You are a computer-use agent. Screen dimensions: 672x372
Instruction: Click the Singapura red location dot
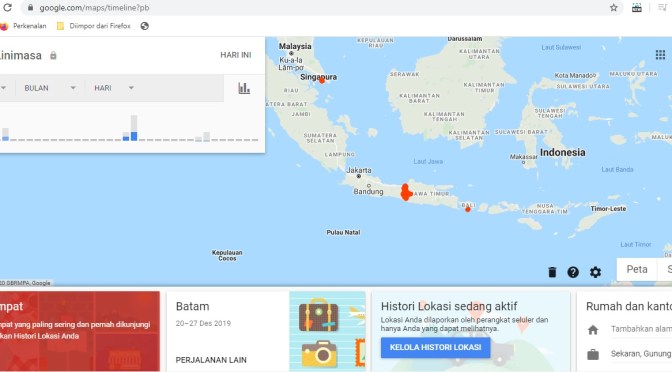pos(322,80)
